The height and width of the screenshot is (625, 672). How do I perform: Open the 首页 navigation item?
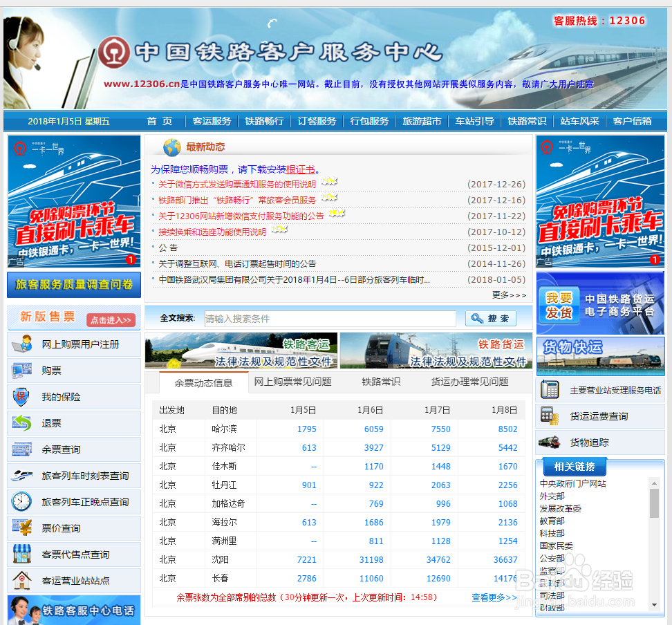coord(160,121)
